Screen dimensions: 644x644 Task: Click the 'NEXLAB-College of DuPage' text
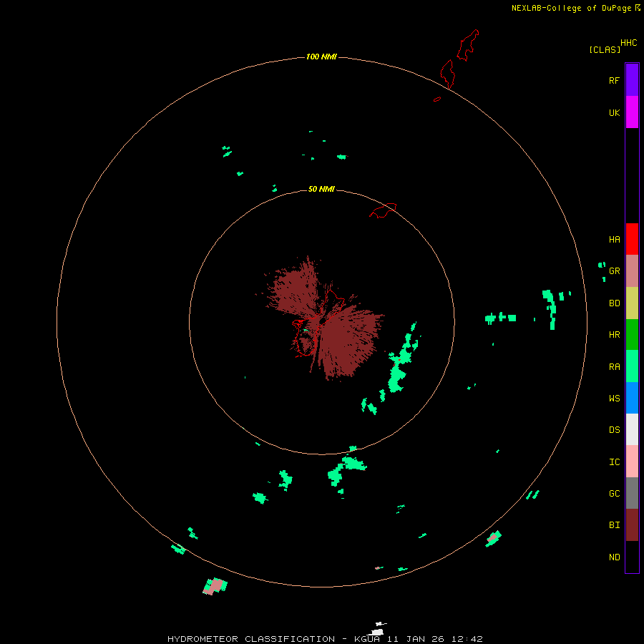(571, 8)
